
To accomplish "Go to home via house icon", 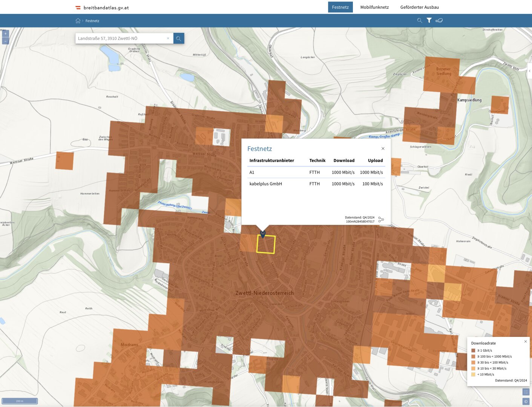I will pyautogui.click(x=78, y=21).
